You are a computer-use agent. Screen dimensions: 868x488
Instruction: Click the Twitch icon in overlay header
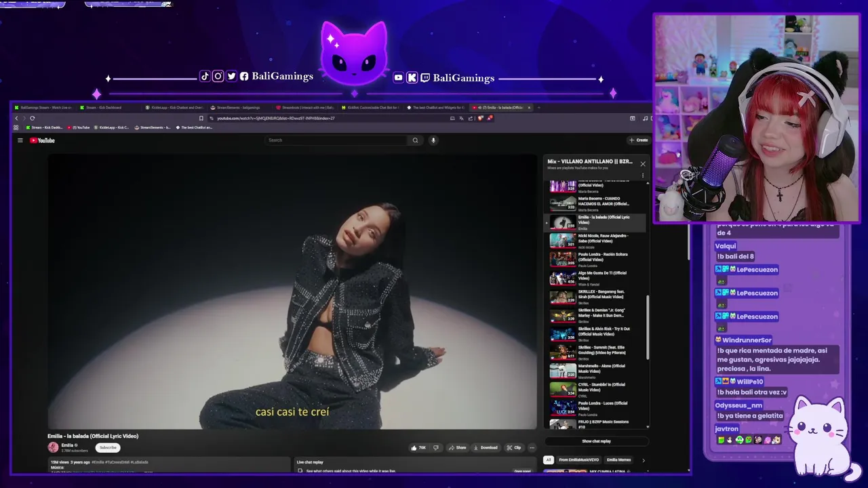coord(425,78)
